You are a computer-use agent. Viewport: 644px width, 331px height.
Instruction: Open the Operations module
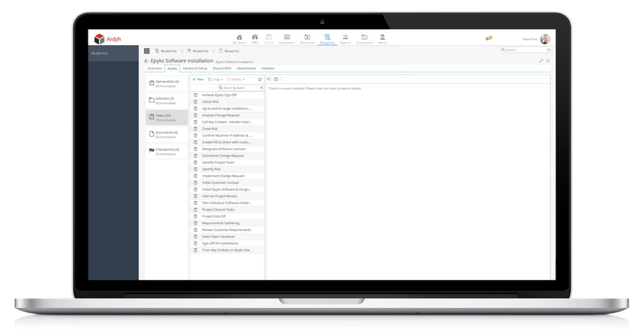[287, 39]
